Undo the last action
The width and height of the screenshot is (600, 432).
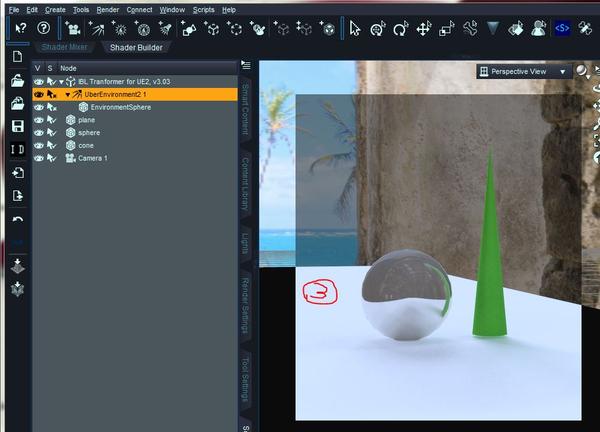18,219
